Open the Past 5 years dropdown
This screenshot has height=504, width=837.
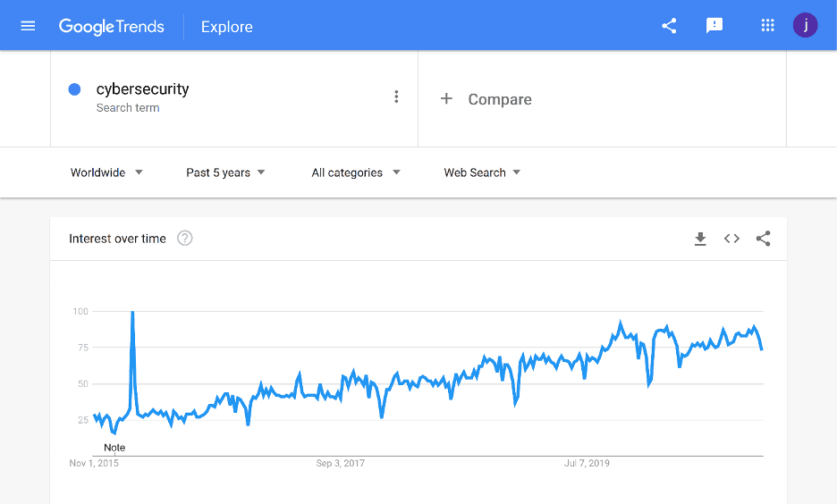(x=225, y=172)
